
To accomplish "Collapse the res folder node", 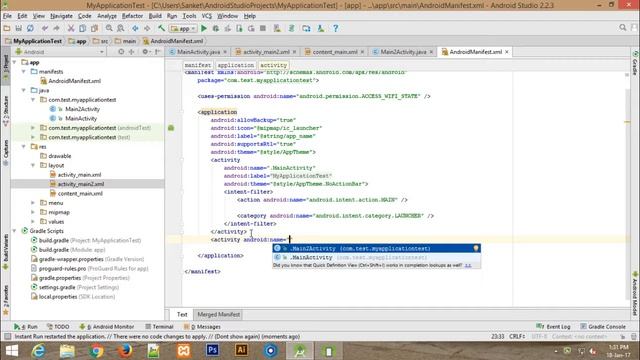I will click(24, 147).
